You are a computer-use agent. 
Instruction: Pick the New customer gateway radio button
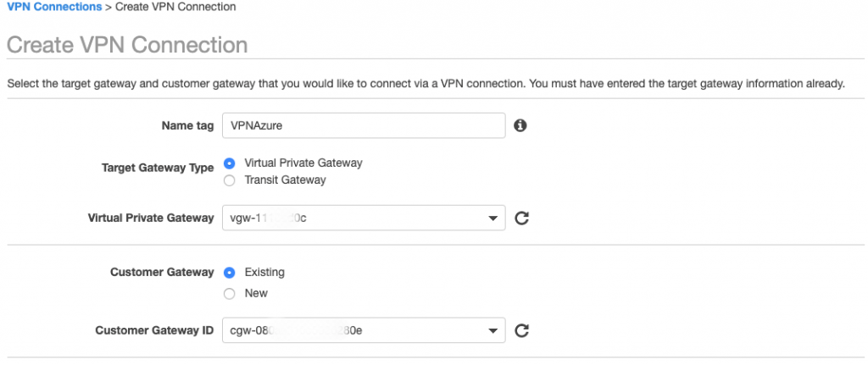point(229,293)
